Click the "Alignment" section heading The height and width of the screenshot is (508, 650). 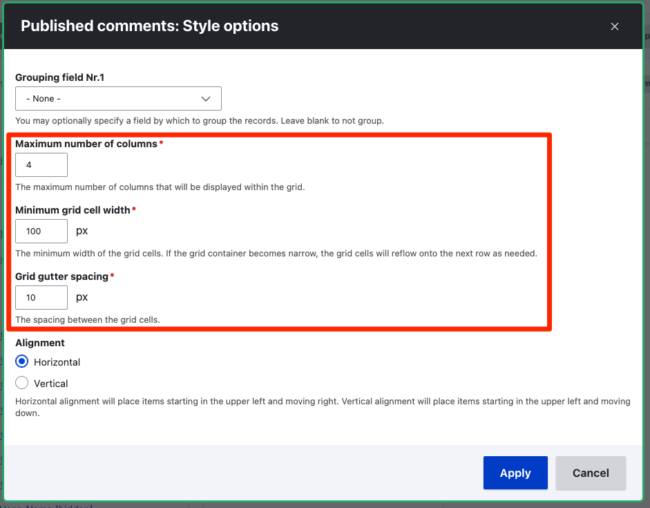40,342
